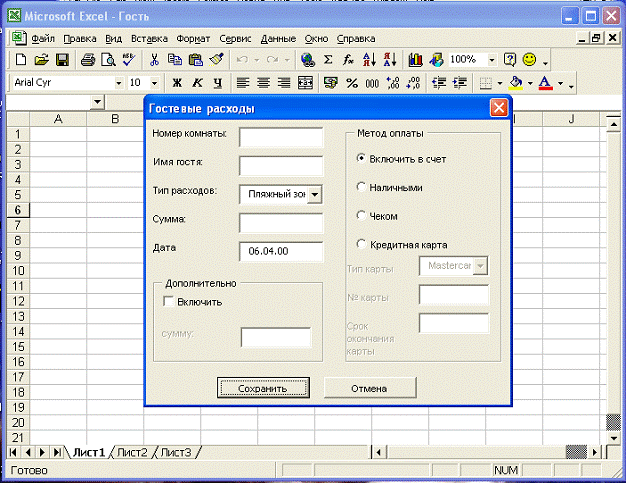Click the New workbook icon
Image resolution: width=626 pixels, height=483 pixels.
(21, 60)
